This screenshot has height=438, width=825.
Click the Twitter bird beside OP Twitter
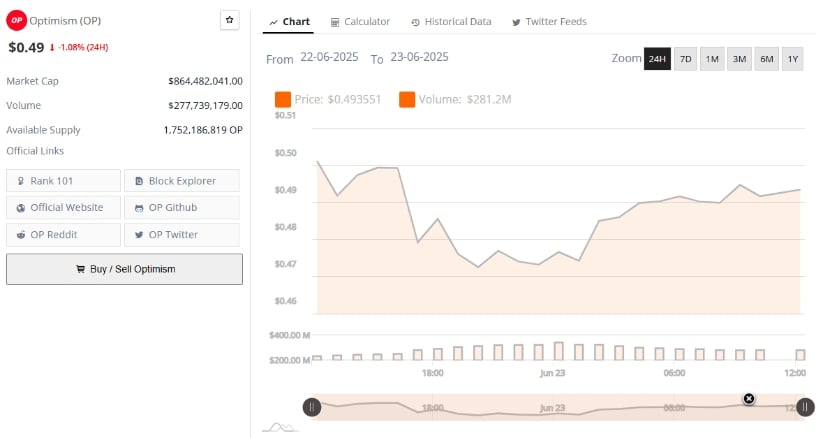[x=139, y=235]
